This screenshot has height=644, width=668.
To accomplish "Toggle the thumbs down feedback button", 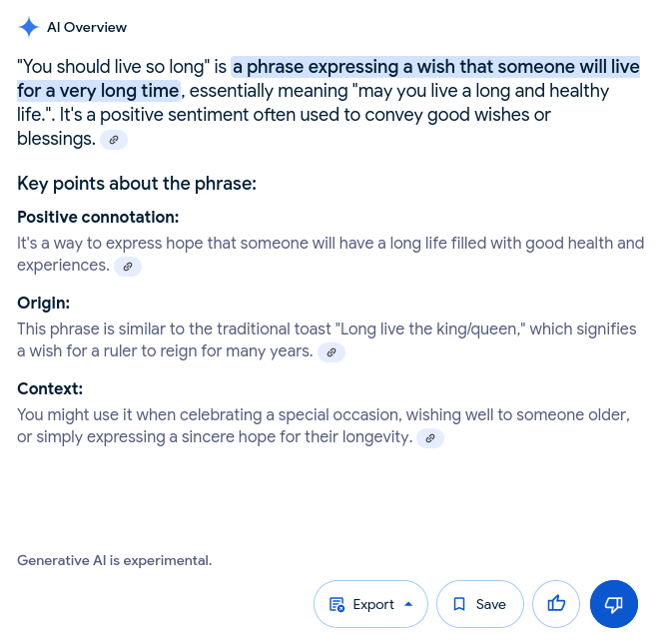I will click(x=614, y=603).
